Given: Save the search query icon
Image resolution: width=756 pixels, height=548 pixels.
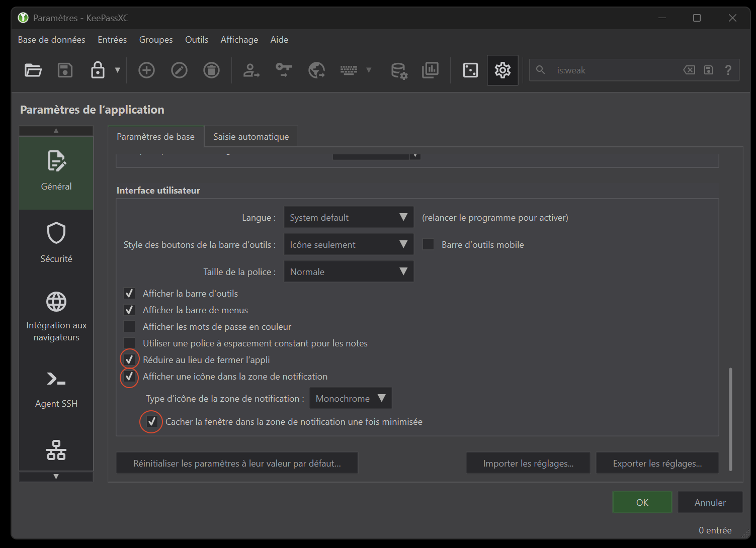Looking at the screenshot, I should click(x=709, y=70).
